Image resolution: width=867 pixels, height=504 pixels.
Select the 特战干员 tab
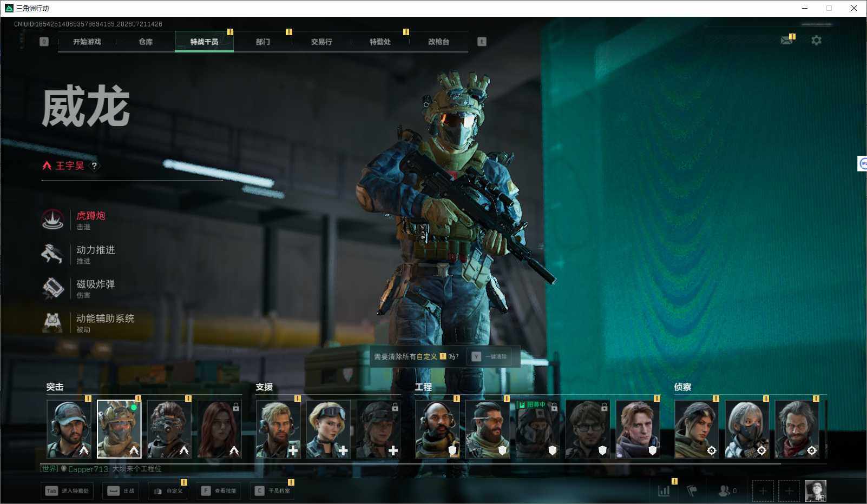(204, 42)
